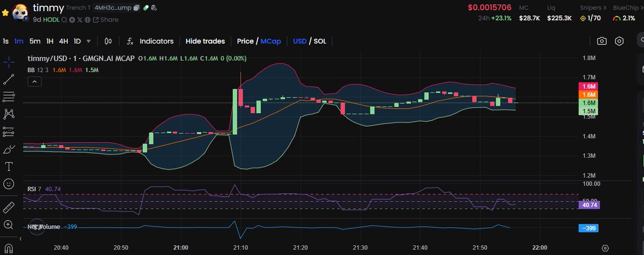Select the trend line drawing tool

click(8, 79)
